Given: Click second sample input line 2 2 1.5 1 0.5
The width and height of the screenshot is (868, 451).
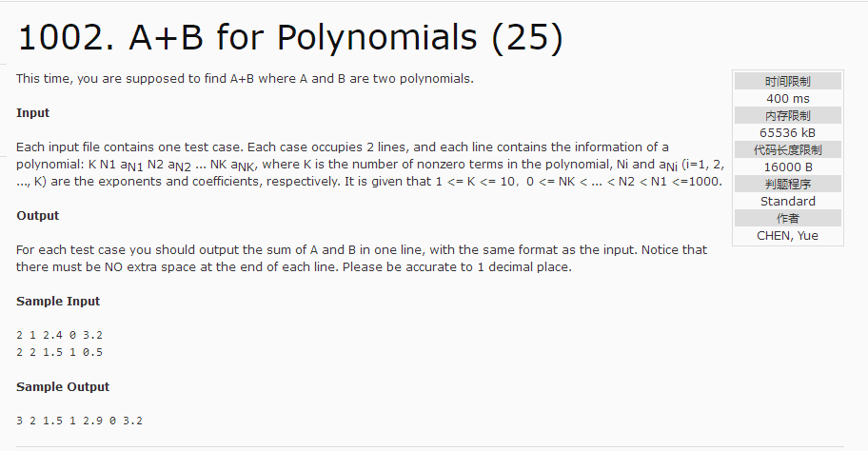Looking at the screenshot, I should pyautogui.click(x=59, y=352).
